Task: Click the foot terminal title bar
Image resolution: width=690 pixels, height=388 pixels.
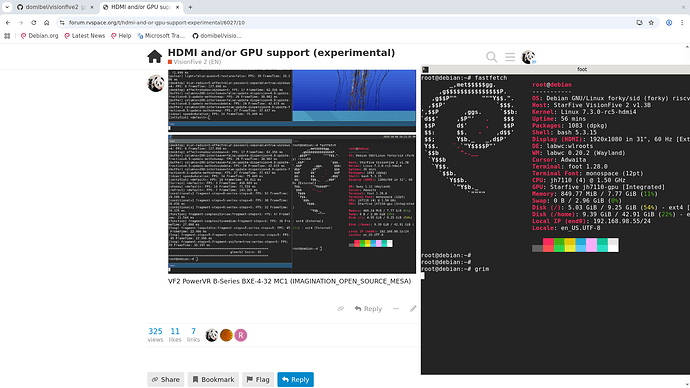Action: click(555, 69)
